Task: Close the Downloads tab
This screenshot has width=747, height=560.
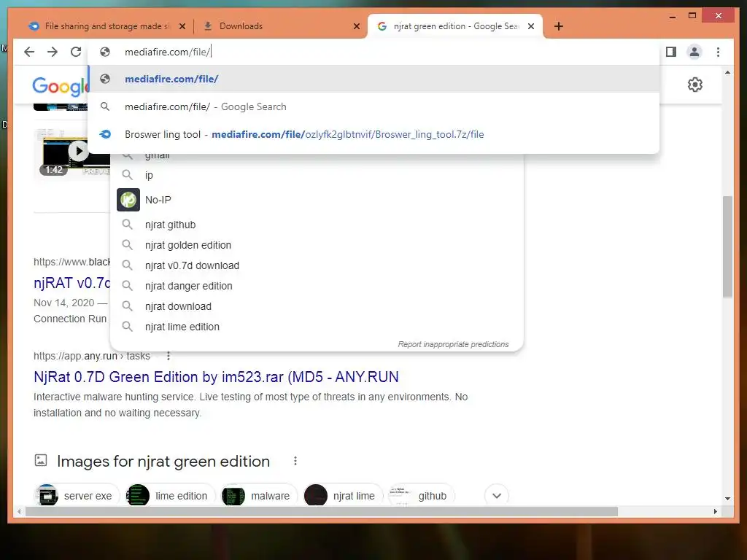Action: pyautogui.click(x=356, y=26)
